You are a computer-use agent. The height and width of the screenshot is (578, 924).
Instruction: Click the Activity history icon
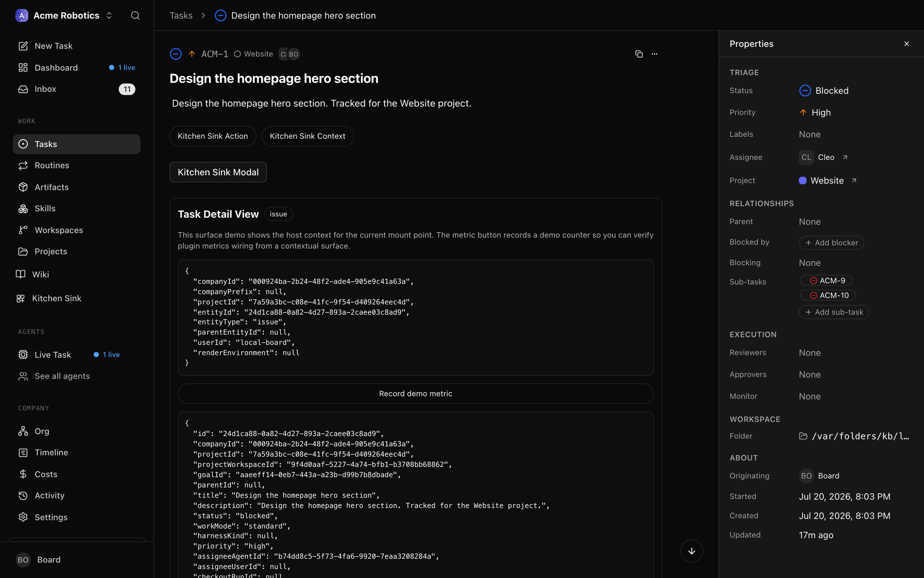(23, 495)
